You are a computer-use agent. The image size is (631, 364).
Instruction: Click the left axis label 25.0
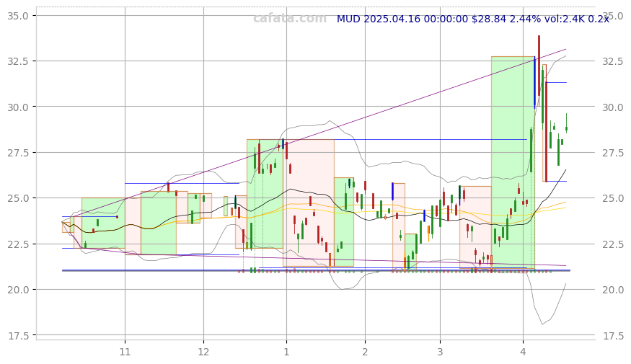click(x=18, y=198)
